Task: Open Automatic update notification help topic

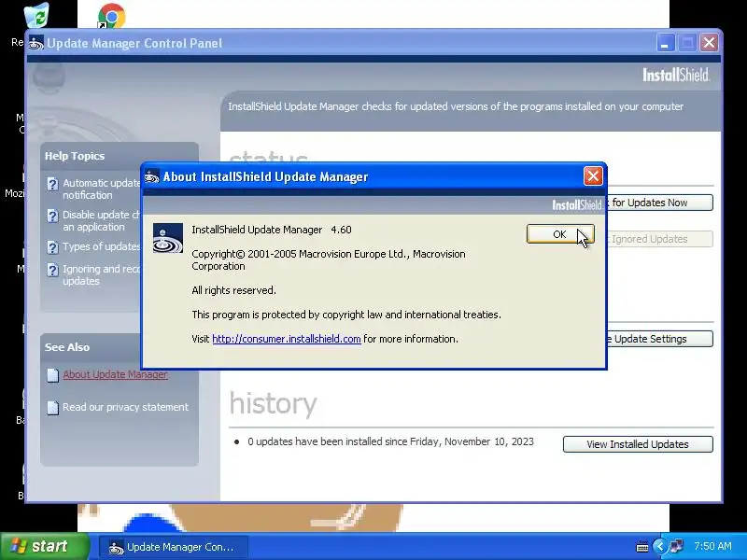Action: point(102,189)
